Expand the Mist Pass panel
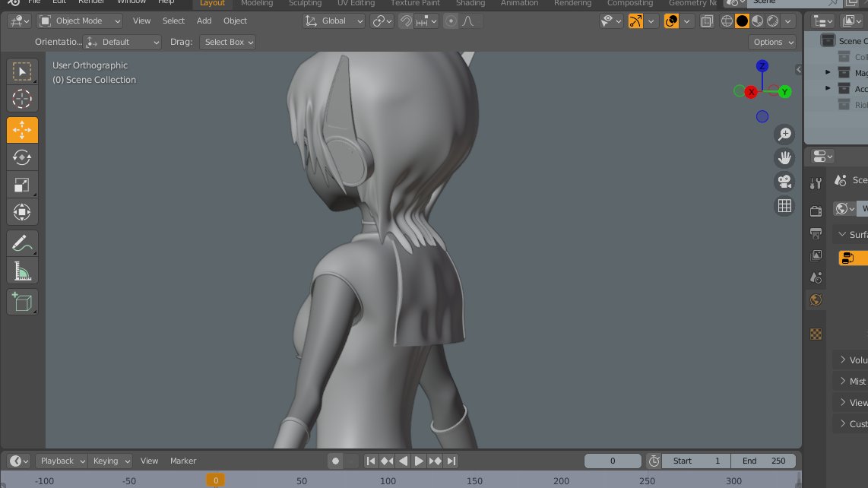Viewport: 868px width, 488px height. coord(853,381)
